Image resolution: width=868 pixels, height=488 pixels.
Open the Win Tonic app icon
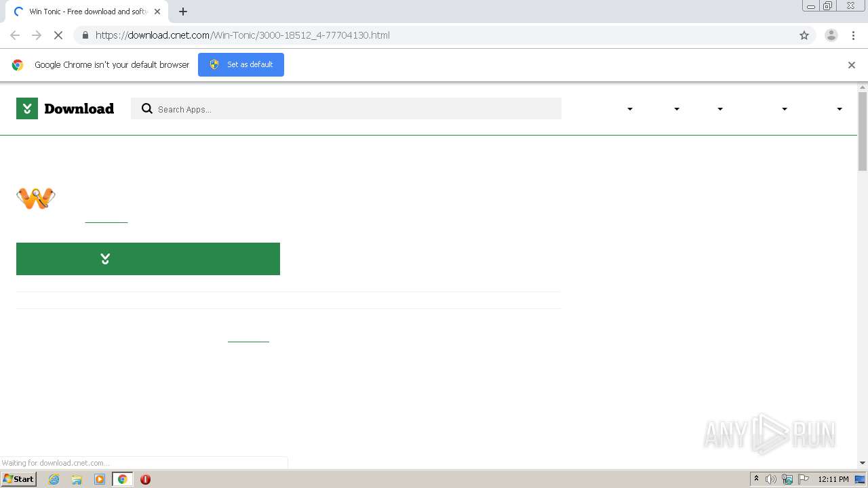[x=36, y=198]
